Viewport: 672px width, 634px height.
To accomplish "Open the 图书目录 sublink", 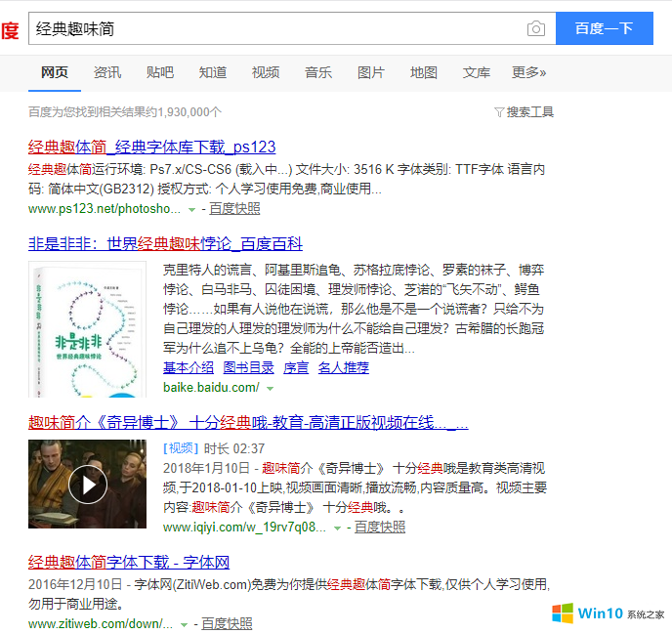I will pos(248,367).
